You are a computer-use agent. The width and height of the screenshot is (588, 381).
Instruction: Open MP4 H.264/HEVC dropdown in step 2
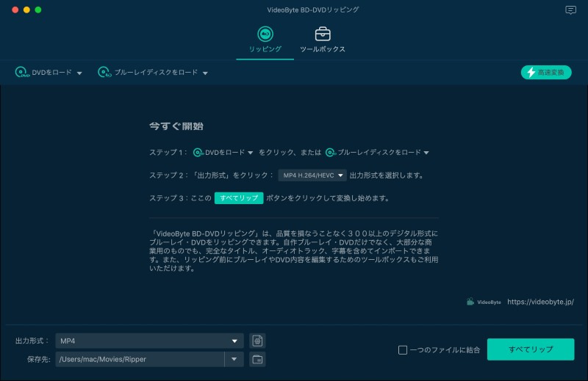coord(312,175)
